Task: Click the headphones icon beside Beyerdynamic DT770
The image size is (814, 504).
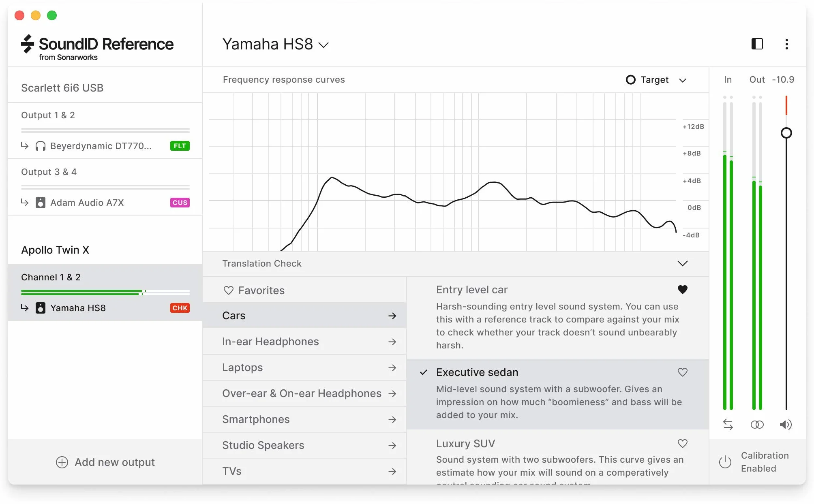Action: pyautogui.click(x=40, y=146)
